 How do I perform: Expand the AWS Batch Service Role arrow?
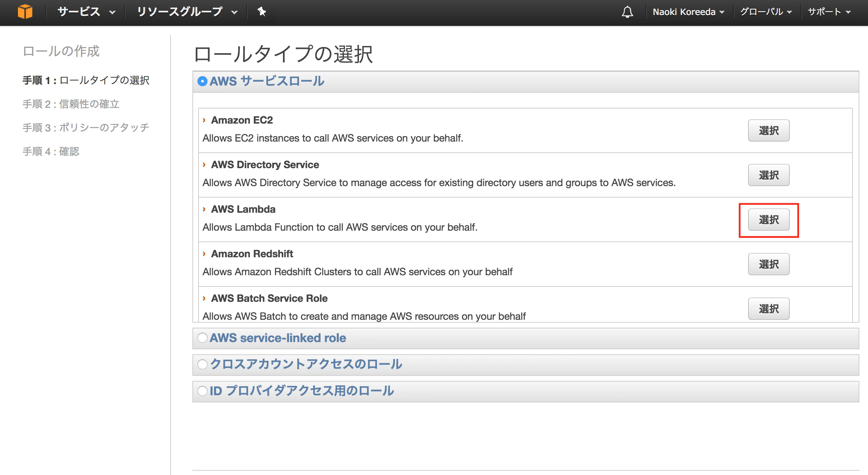coord(204,298)
